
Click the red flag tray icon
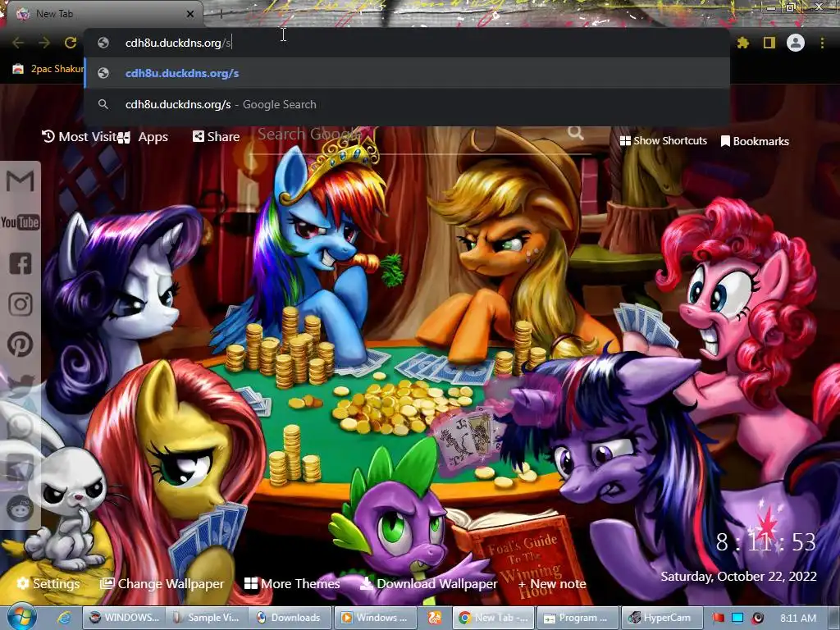click(x=718, y=618)
